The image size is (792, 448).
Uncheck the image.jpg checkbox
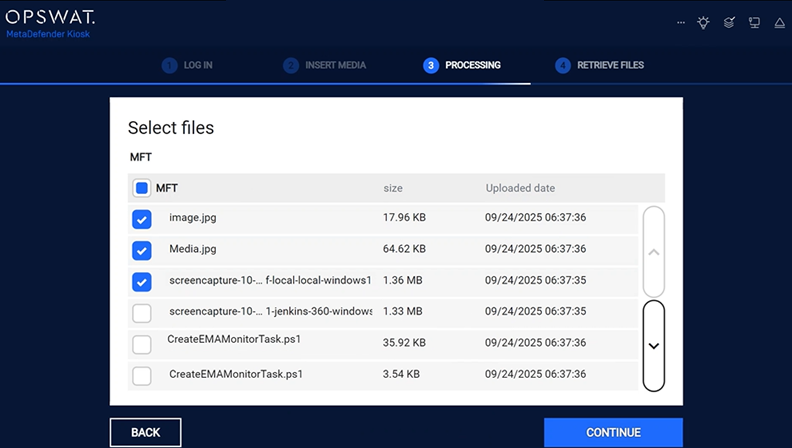coord(142,219)
